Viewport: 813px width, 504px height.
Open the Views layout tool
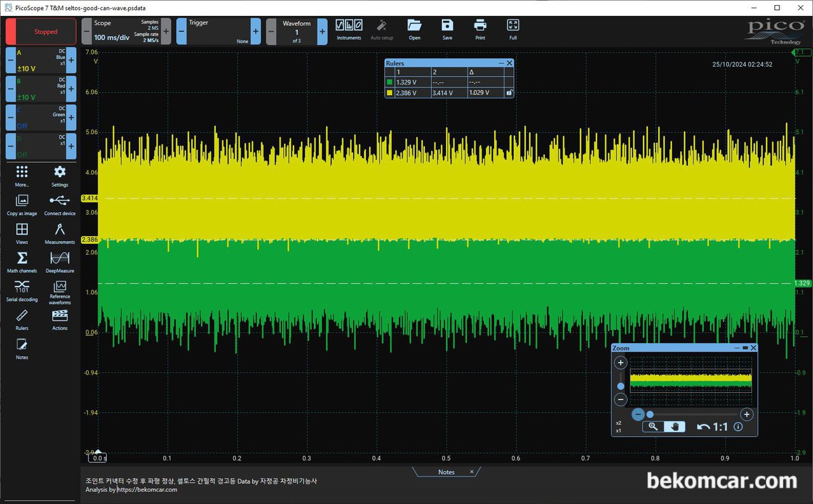tap(22, 233)
